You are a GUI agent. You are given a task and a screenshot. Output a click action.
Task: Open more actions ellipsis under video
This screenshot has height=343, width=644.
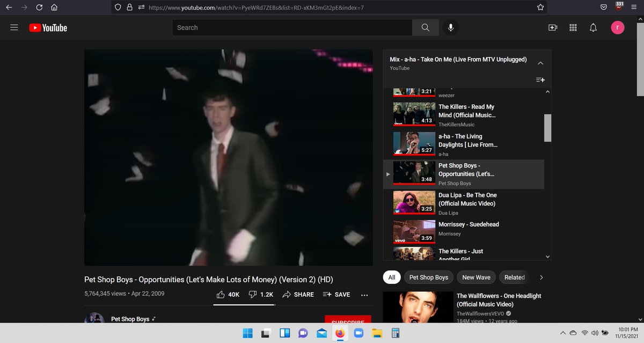[x=364, y=295]
